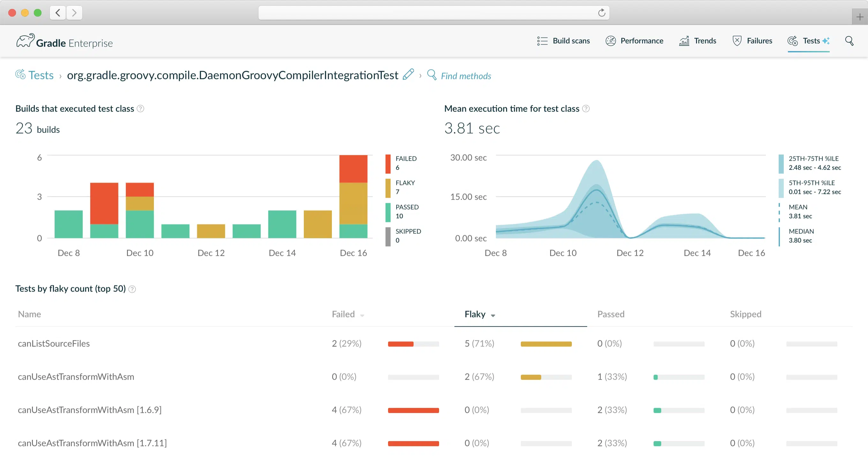Viewport: 868px width, 466px height.
Task: Open help tooltip for Builds that executed
Action: point(141,109)
